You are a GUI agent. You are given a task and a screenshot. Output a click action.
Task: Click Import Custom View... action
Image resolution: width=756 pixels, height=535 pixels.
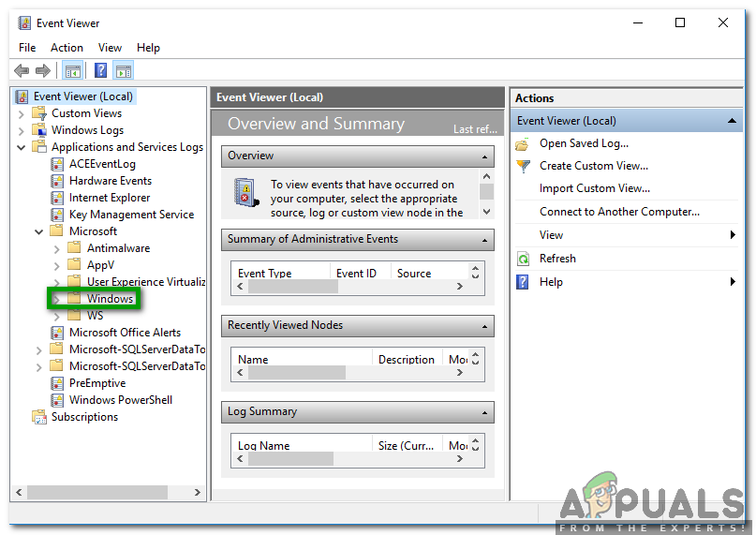click(595, 188)
